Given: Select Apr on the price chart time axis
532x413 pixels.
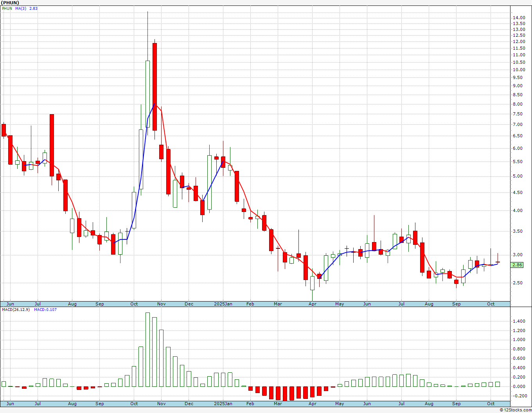Looking at the screenshot, I should pyautogui.click(x=312, y=304).
